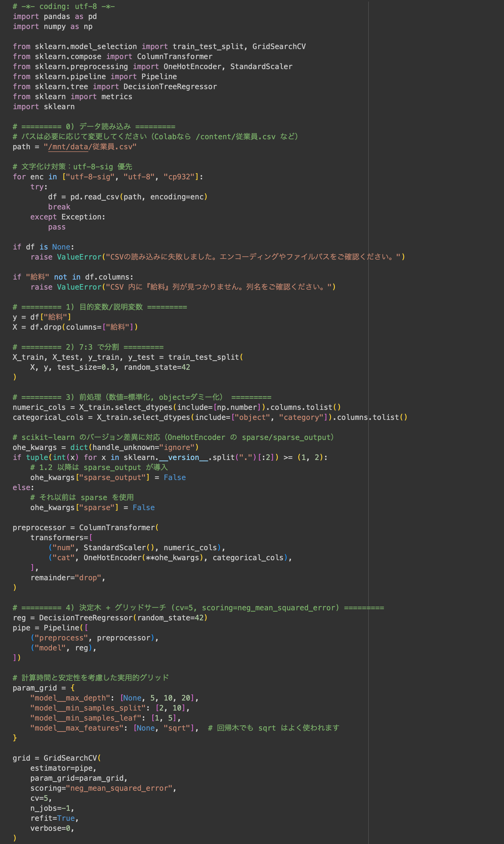The height and width of the screenshot is (844, 504).
Task: Click "Pipeline" in the sklearn.pipeline import
Action: click(x=159, y=76)
